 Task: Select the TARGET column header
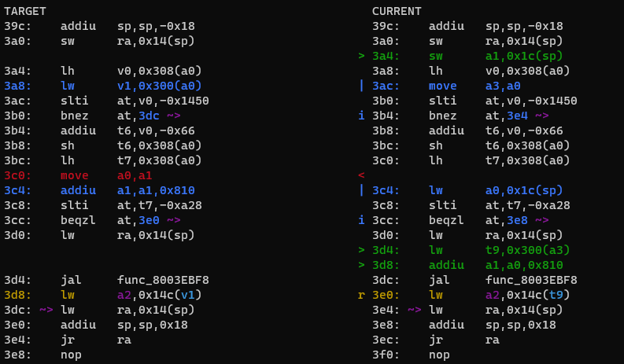pyautogui.click(x=24, y=11)
